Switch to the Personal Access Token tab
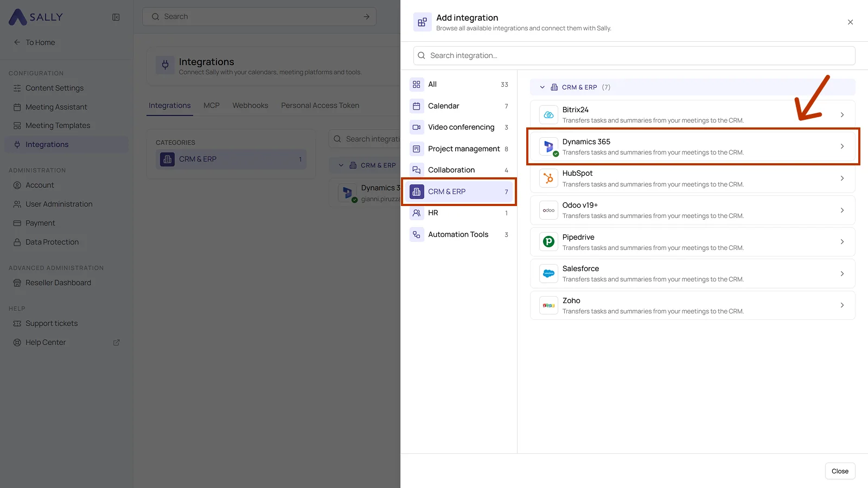 (x=320, y=106)
